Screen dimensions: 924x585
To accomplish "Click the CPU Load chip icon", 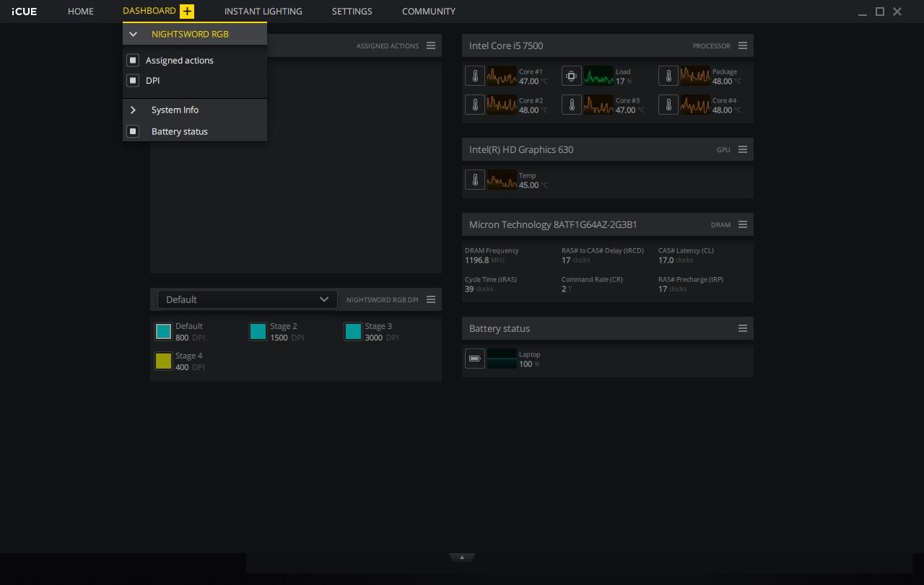I will pyautogui.click(x=572, y=76).
